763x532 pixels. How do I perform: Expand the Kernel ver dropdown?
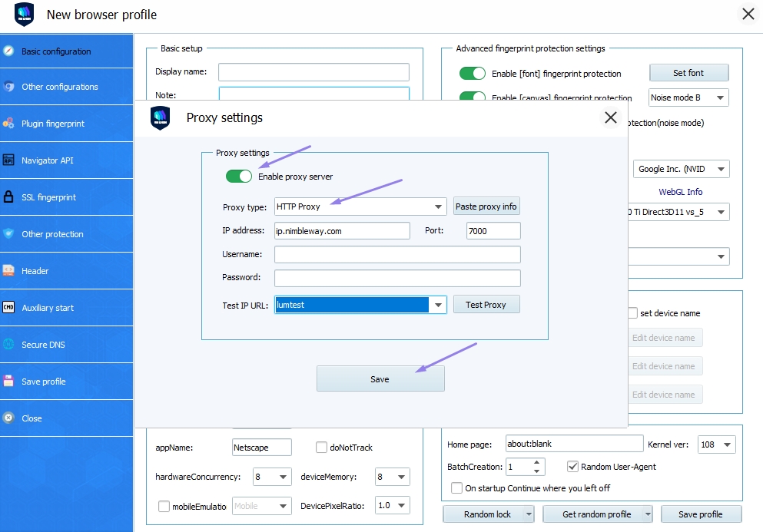pyautogui.click(x=727, y=444)
